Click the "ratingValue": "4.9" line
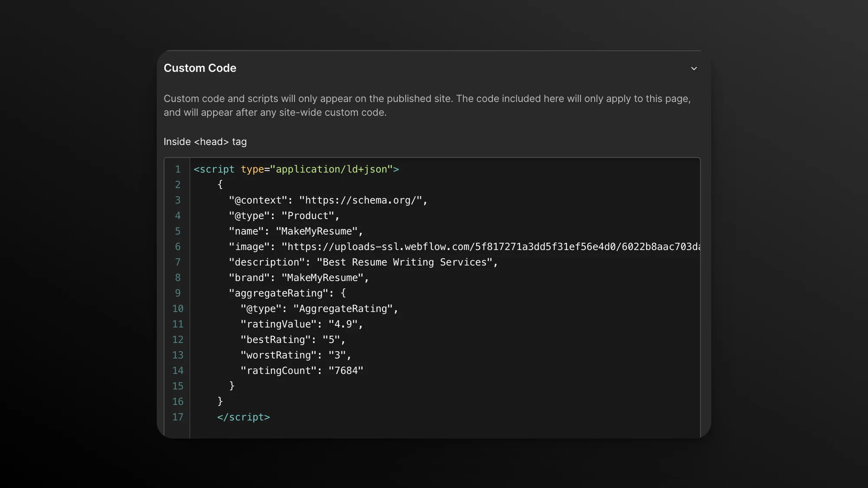Viewport: 868px width, 488px height. tap(302, 324)
